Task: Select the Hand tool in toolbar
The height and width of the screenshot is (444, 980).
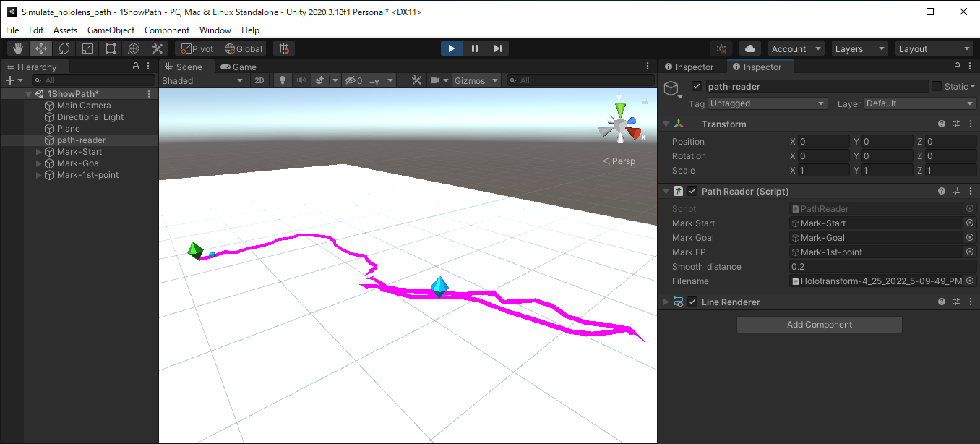Action: [x=18, y=48]
